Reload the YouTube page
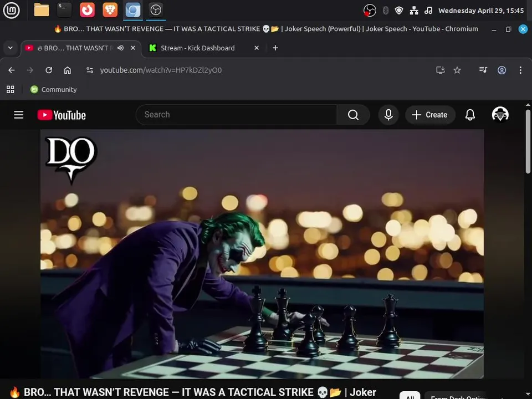The width and height of the screenshot is (532, 399). pos(49,70)
